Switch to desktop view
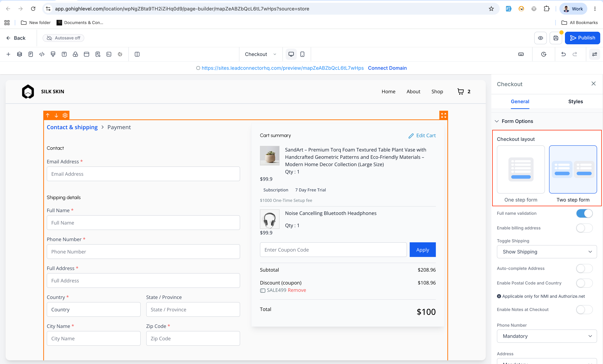 pos(291,54)
